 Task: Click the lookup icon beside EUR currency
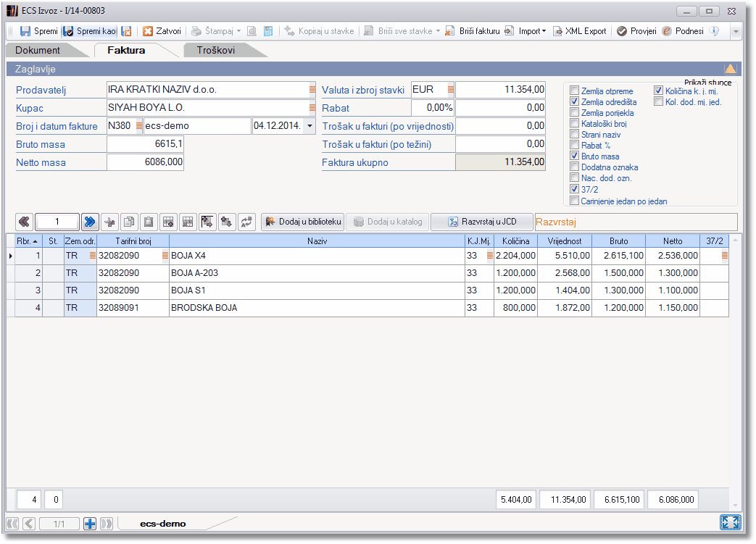tap(451, 90)
